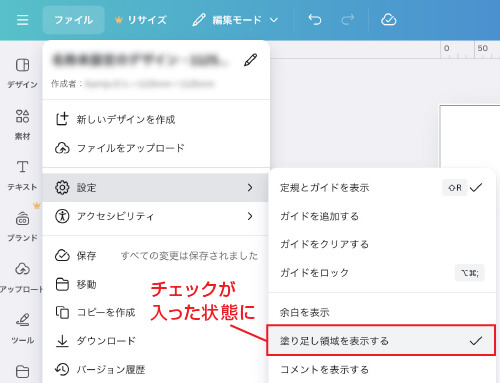Click the checkmark cloud icon beside 保存
This screenshot has height=383, width=500.
pos(62,256)
